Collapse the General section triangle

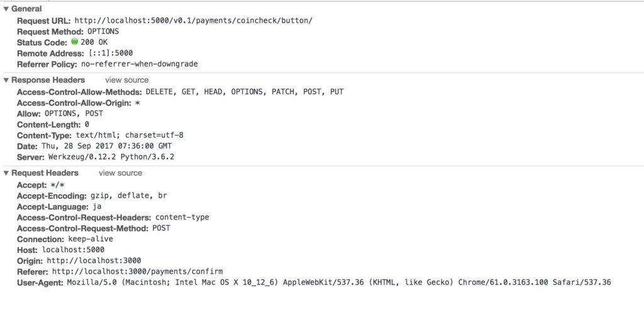[x=6, y=9]
